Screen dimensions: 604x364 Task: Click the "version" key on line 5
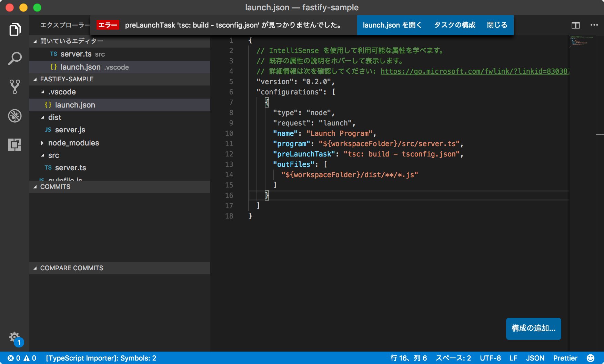click(275, 82)
